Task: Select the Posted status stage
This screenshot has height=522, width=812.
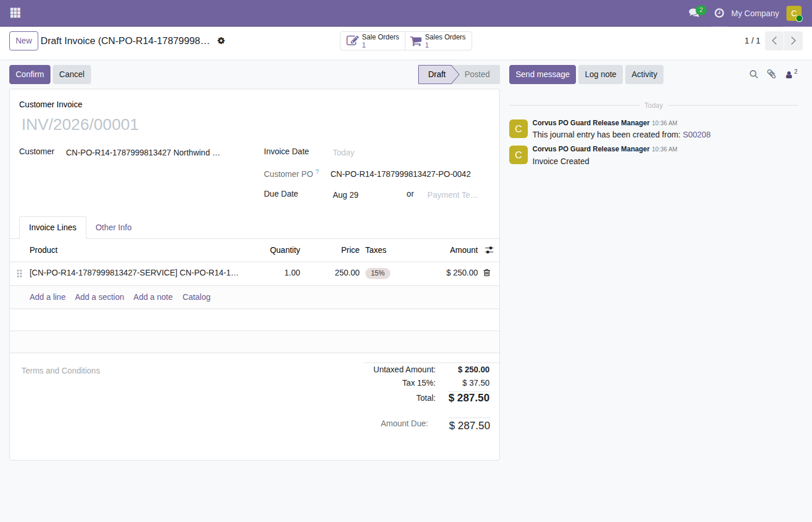Action: pyautogui.click(x=477, y=74)
